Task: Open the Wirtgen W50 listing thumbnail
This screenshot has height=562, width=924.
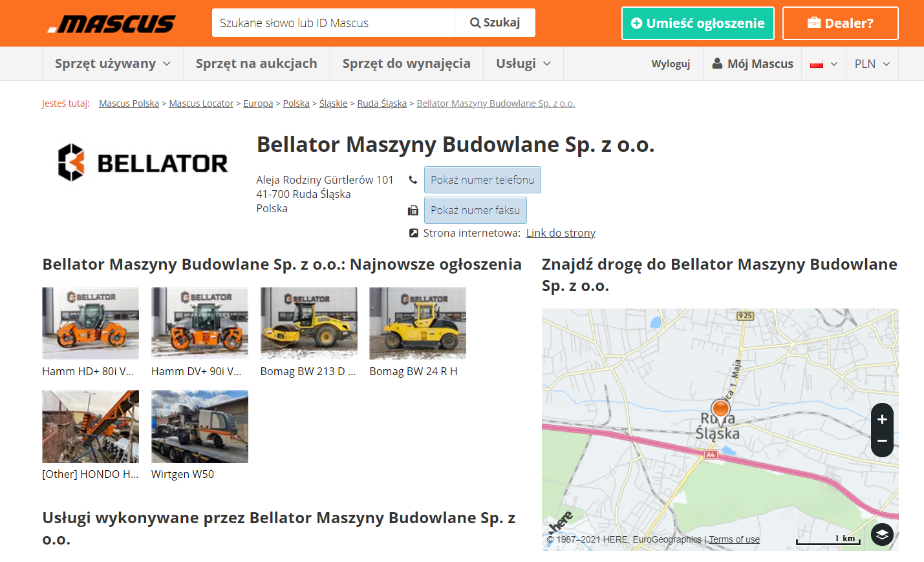Action: (200, 426)
